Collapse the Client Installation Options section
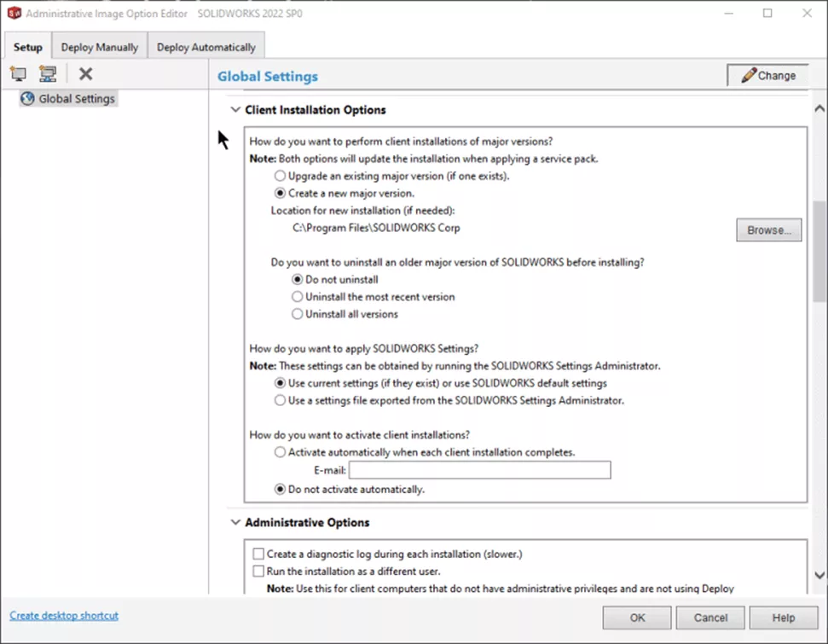Viewport: 828px width, 644px height. point(235,110)
